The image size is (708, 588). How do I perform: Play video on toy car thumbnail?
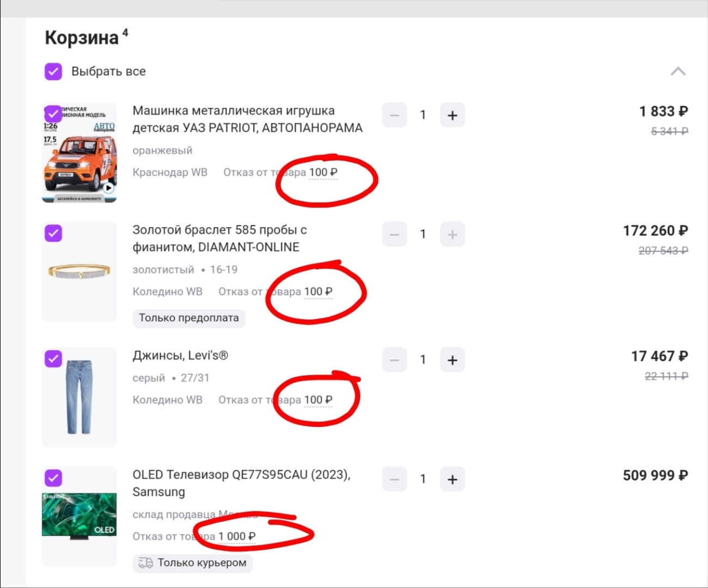pyautogui.click(x=109, y=188)
